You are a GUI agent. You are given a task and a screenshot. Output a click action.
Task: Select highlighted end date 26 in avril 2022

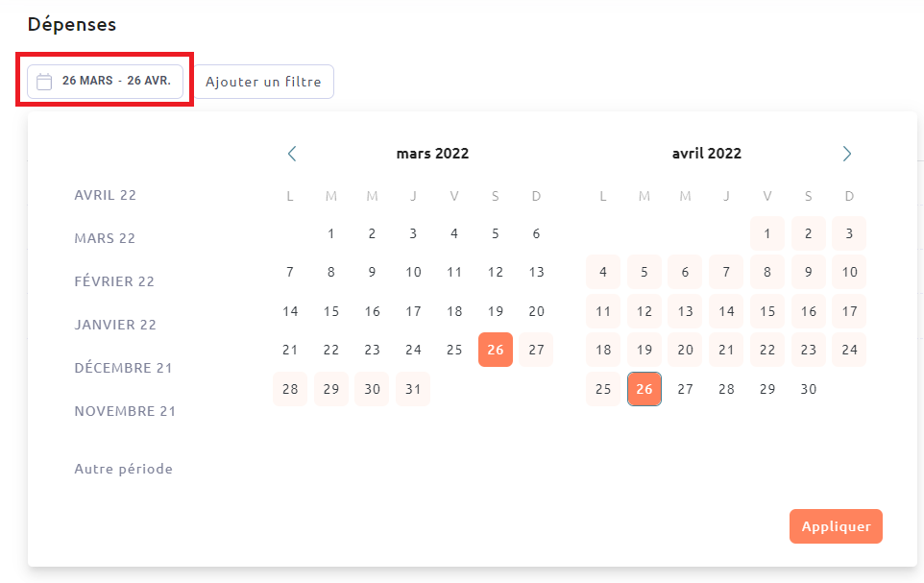click(x=644, y=389)
